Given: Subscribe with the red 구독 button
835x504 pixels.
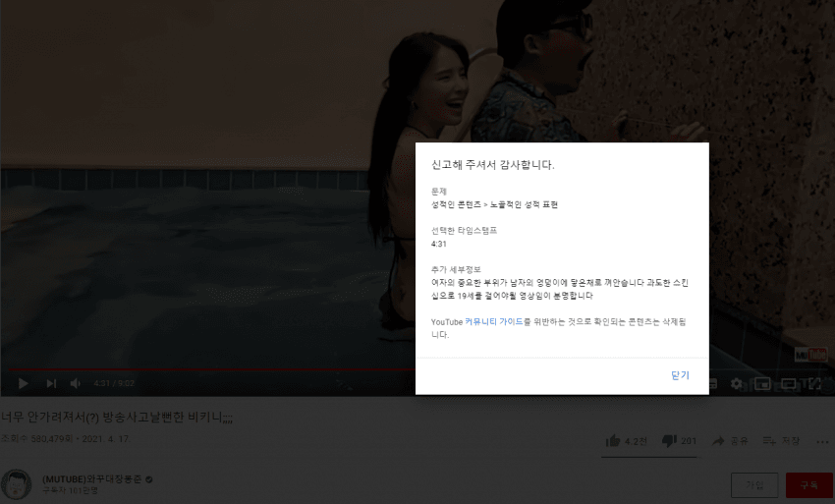Looking at the screenshot, I should tap(808, 484).
